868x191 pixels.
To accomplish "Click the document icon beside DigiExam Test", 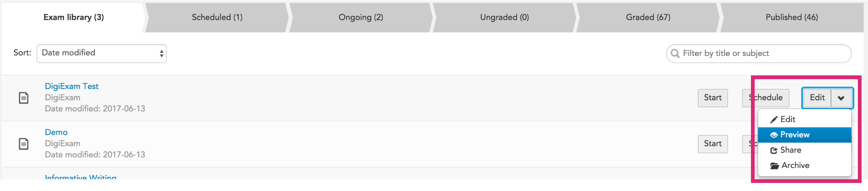I will coord(23,98).
